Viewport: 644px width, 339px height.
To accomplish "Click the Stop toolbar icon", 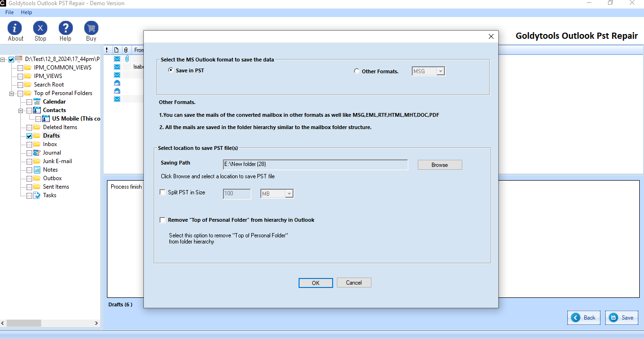I will click(x=40, y=28).
